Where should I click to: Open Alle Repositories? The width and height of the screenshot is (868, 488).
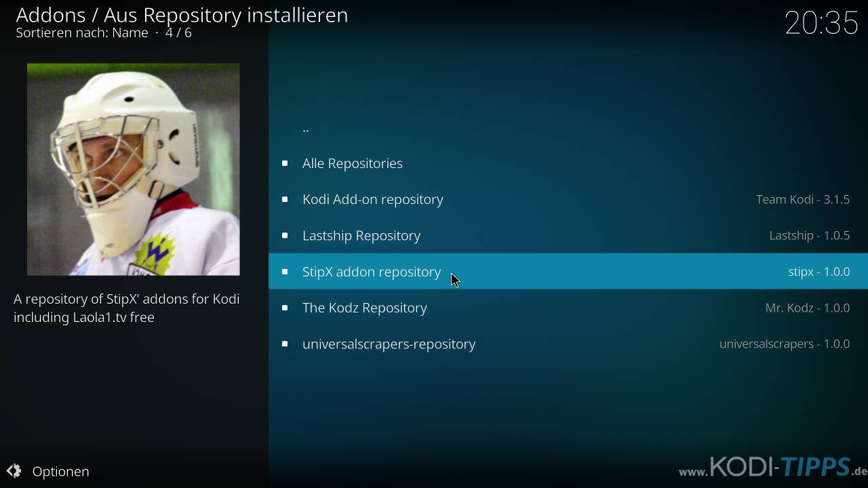(568, 163)
